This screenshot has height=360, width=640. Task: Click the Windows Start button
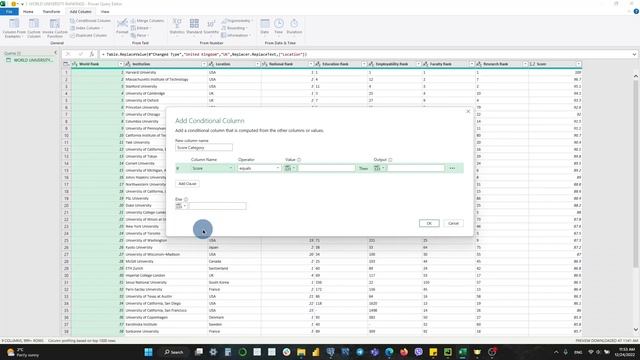149,352
